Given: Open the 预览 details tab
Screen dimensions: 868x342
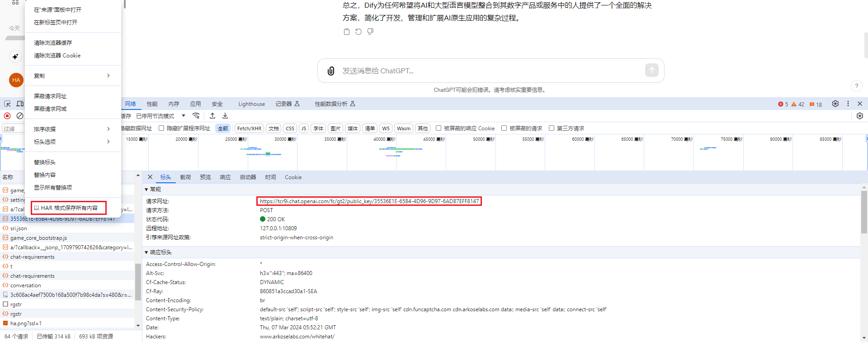Looking at the screenshot, I should point(205,177).
